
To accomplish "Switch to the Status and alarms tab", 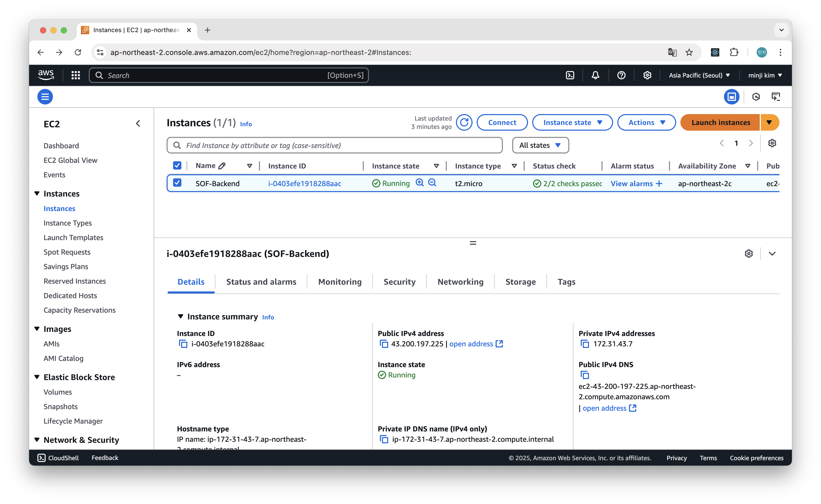I will [x=261, y=282].
